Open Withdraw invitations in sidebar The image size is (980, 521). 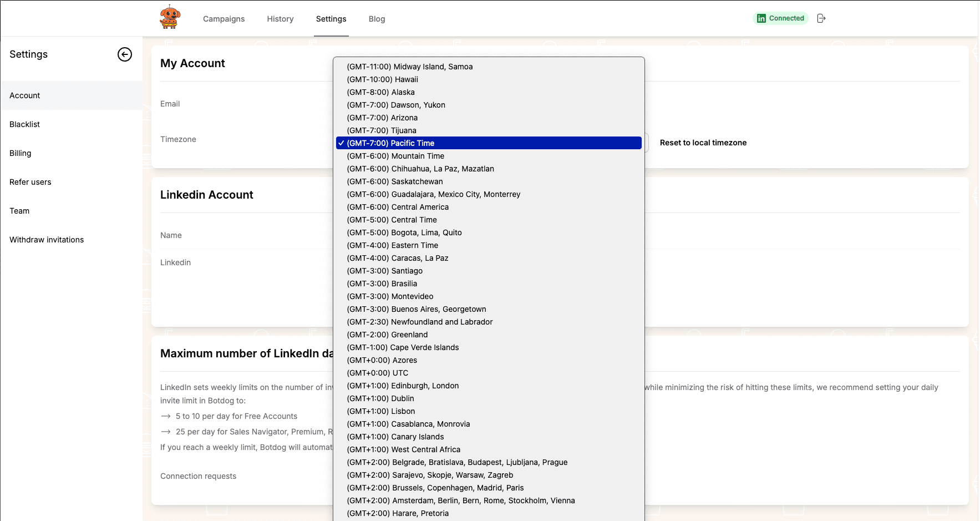click(47, 240)
